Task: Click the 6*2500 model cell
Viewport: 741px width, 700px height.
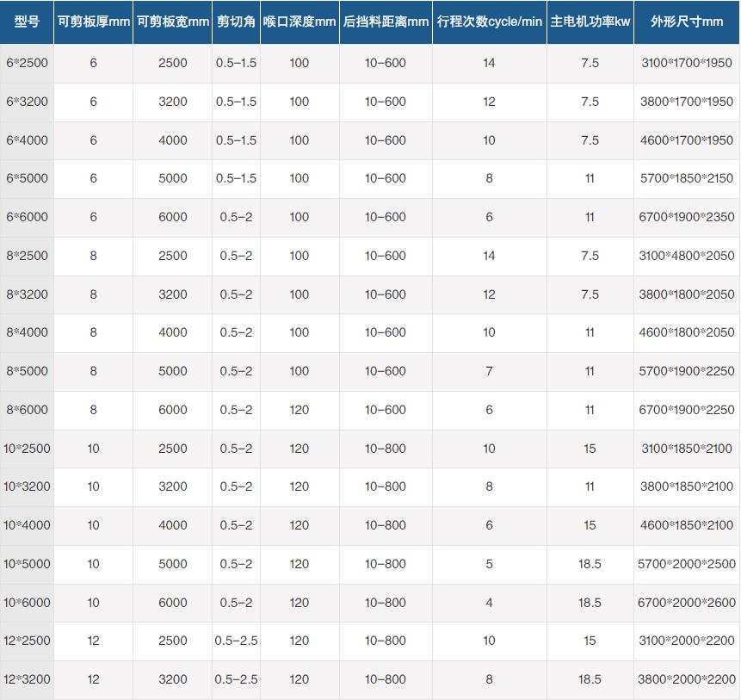Action: click(27, 63)
